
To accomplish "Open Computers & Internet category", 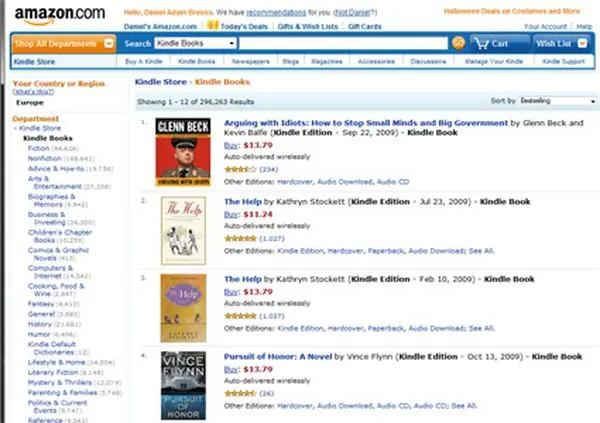I will tap(50, 272).
